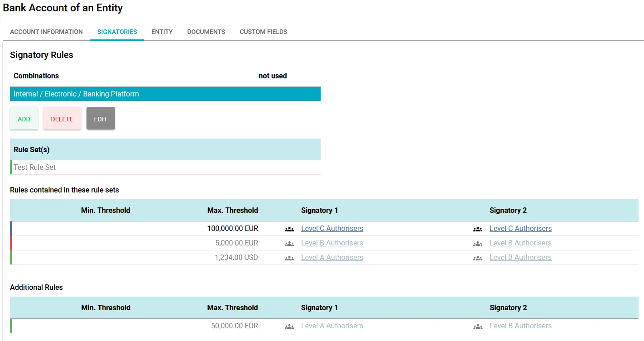Click Signatory 1 group icon in 1,234.00 USD row
Screen dimensions: 644x341
pos(289,258)
